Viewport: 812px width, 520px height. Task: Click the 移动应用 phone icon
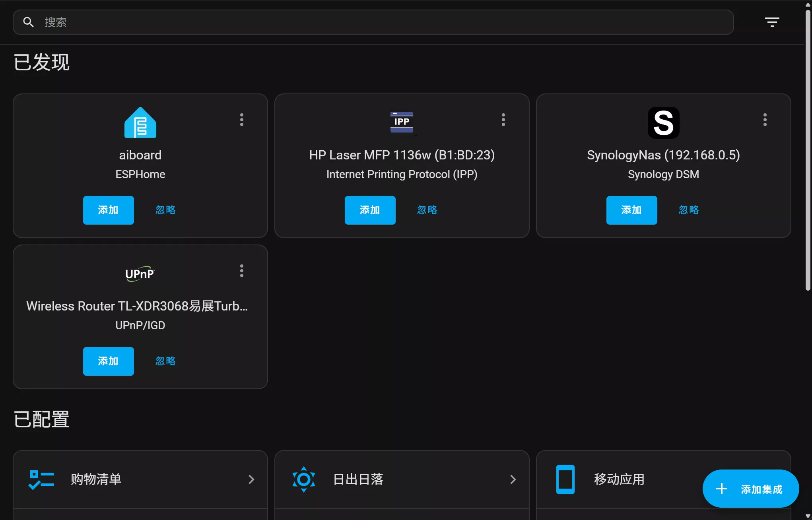point(565,479)
